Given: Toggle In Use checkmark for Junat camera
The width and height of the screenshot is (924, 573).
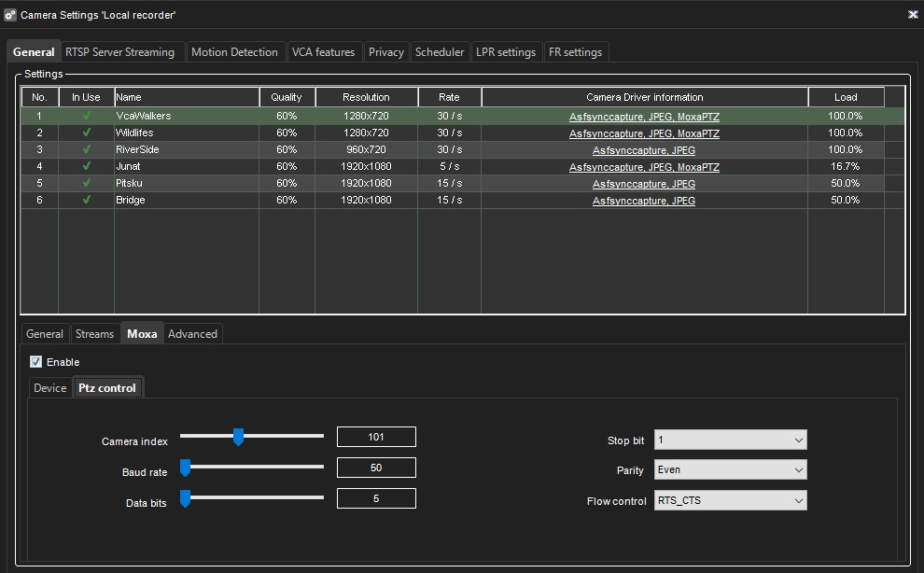Looking at the screenshot, I should point(87,167).
